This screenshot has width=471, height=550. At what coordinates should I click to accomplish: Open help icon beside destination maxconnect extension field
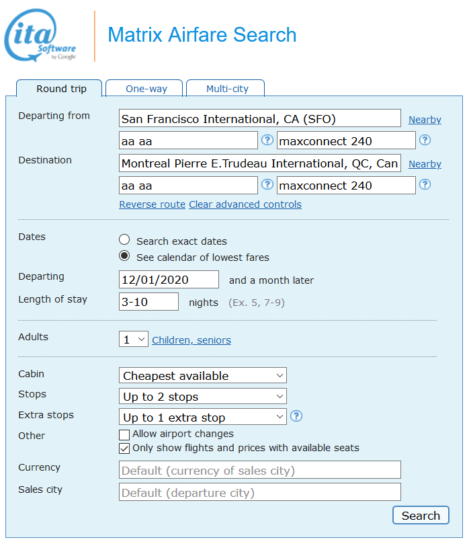pyautogui.click(x=425, y=185)
